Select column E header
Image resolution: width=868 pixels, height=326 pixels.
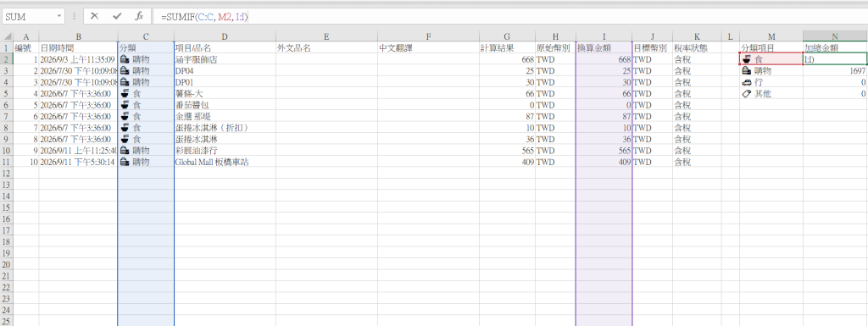pos(326,36)
